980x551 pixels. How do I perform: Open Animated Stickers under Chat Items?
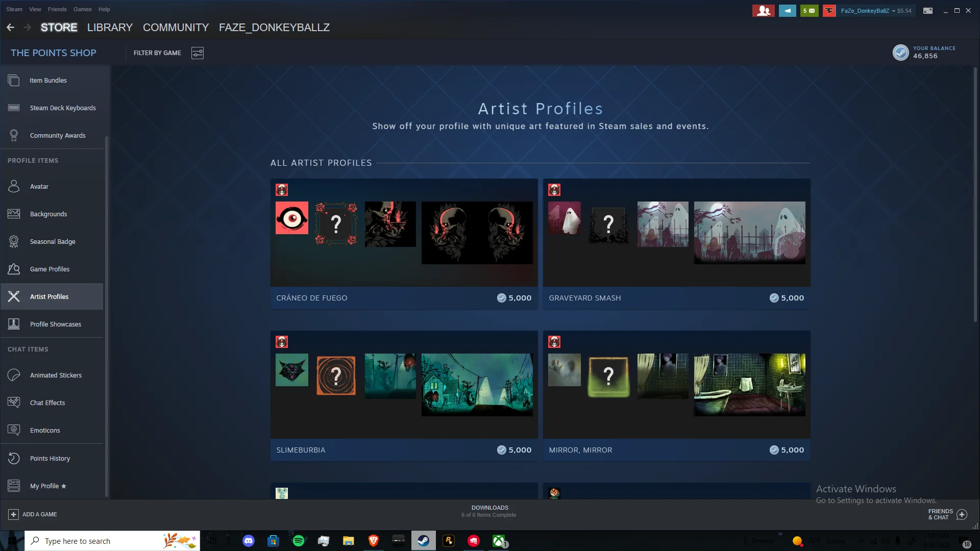pos(56,375)
